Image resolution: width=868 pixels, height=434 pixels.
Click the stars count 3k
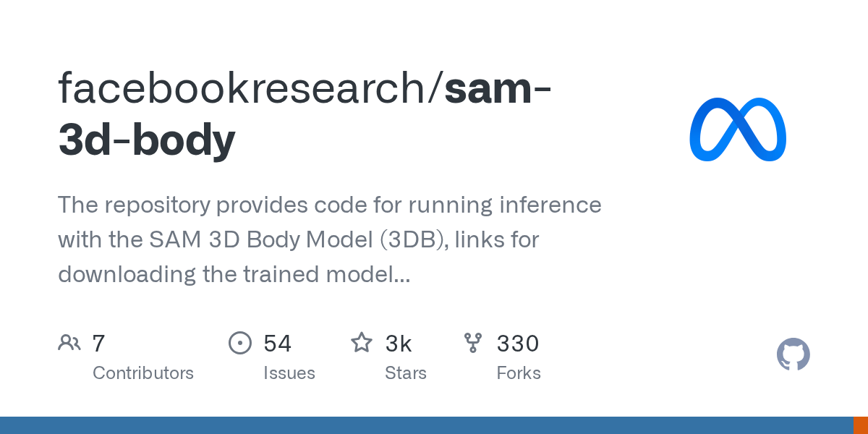click(x=399, y=344)
